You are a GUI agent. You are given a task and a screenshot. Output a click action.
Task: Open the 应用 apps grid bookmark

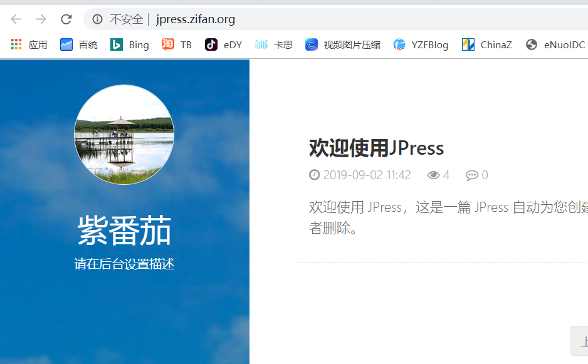tap(29, 44)
